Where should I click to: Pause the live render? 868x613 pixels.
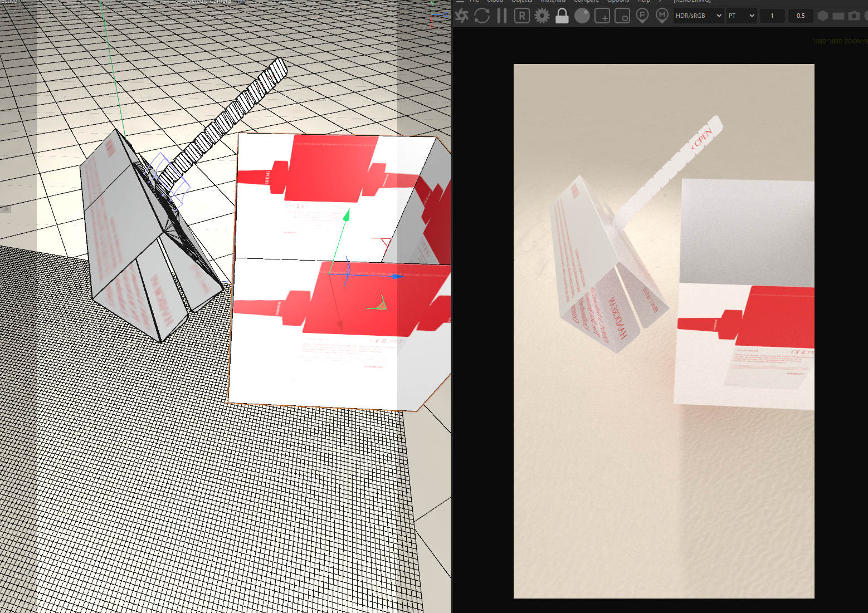pos(502,16)
